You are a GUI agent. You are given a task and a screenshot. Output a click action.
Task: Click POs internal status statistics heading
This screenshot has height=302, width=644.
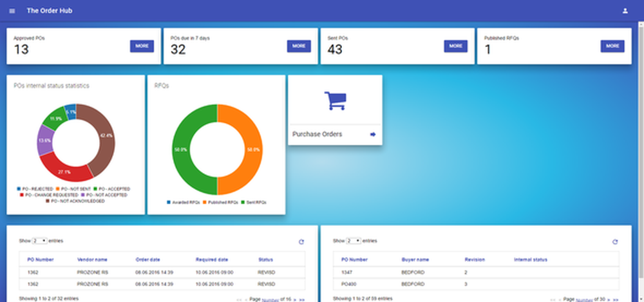click(52, 86)
